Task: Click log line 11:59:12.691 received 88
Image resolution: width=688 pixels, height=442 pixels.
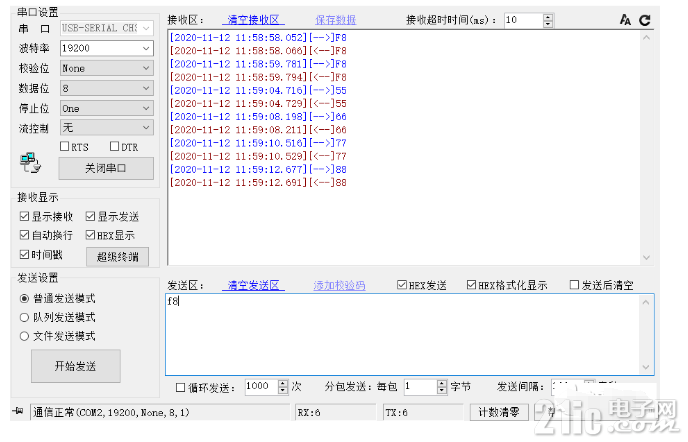Action: (x=258, y=183)
